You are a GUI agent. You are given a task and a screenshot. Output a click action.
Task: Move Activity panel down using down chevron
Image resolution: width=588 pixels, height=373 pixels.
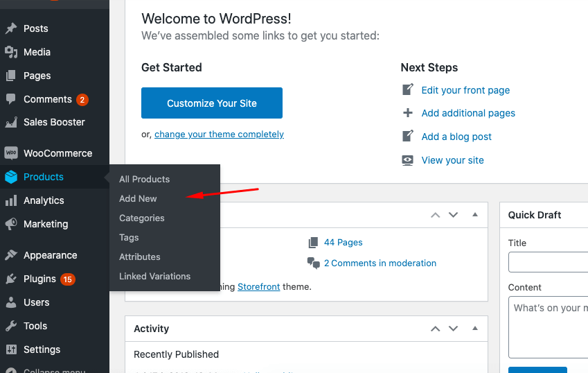point(454,329)
